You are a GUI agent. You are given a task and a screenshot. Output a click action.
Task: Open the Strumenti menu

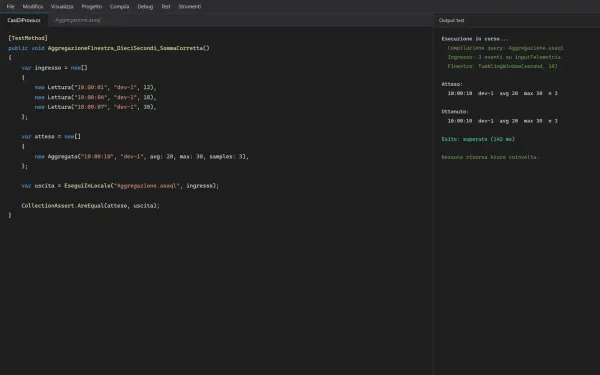(189, 7)
